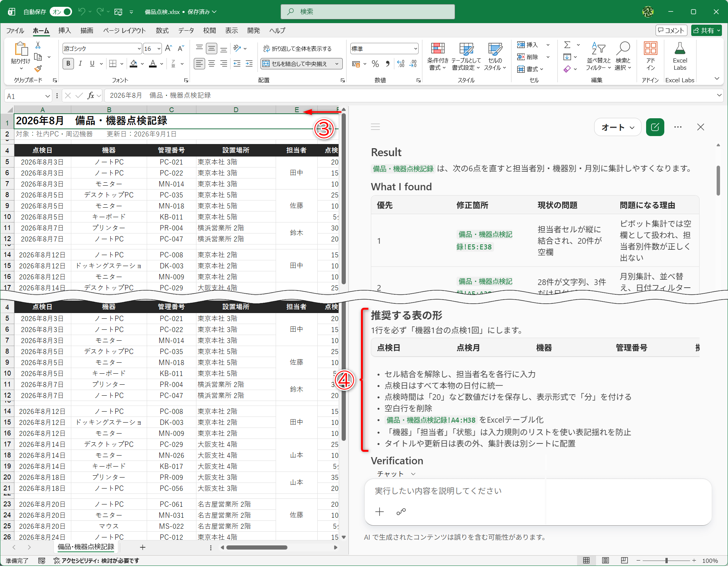The width and height of the screenshot is (728, 567).
Task: Toggle Bold formatting
Action: pyautogui.click(x=68, y=64)
